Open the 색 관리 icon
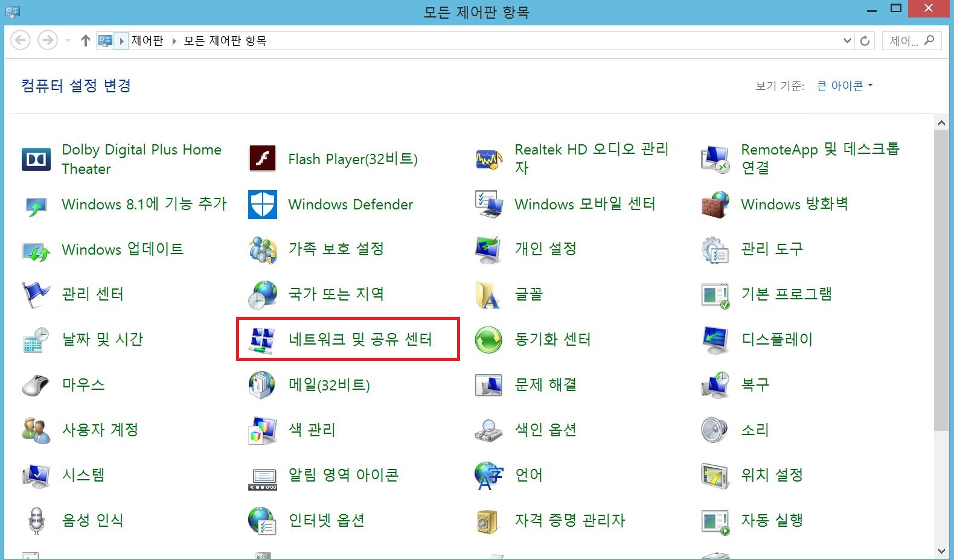The height and width of the screenshot is (560, 954). pyautogui.click(x=263, y=430)
